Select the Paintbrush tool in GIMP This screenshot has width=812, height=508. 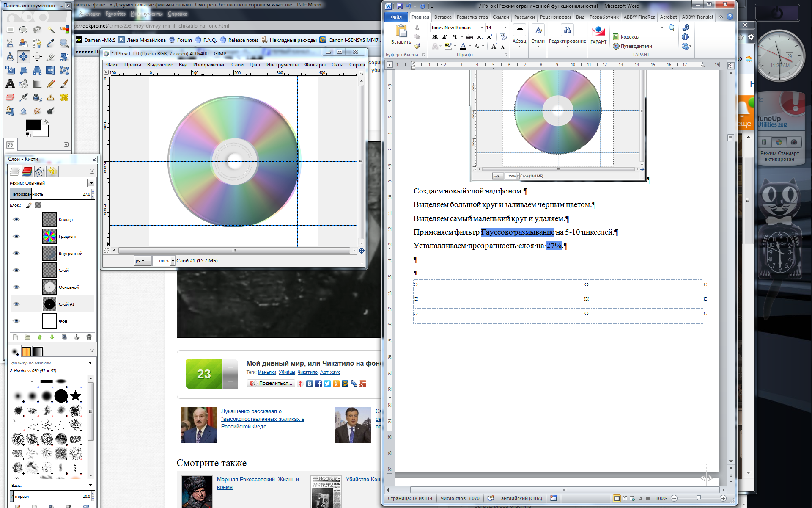(64, 84)
